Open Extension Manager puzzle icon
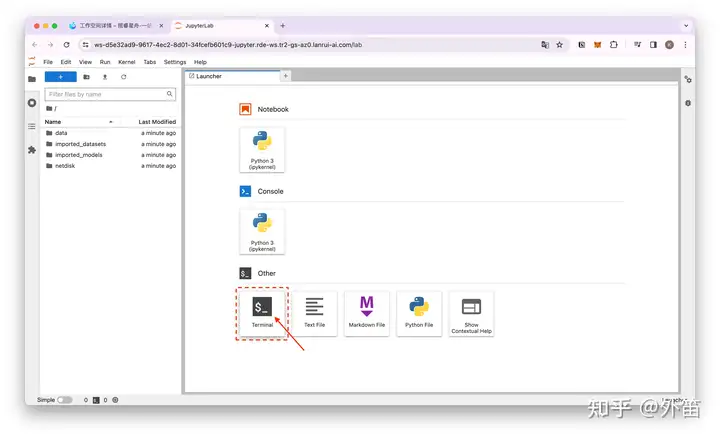This screenshot has height=438, width=720. click(32, 150)
